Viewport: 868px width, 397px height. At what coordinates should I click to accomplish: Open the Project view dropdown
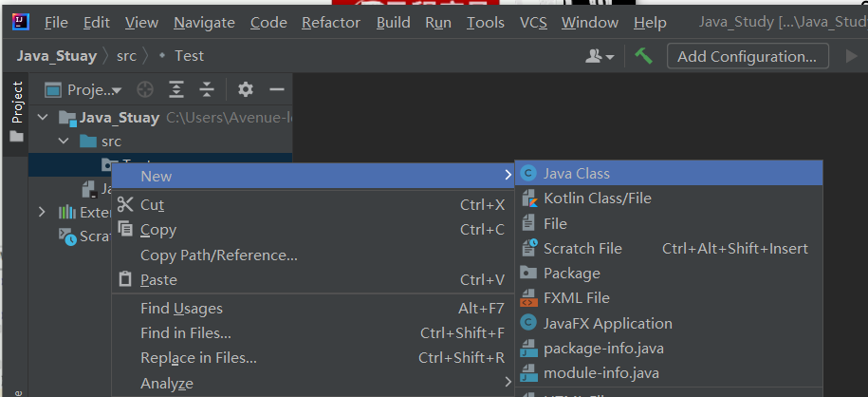click(93, 90)
